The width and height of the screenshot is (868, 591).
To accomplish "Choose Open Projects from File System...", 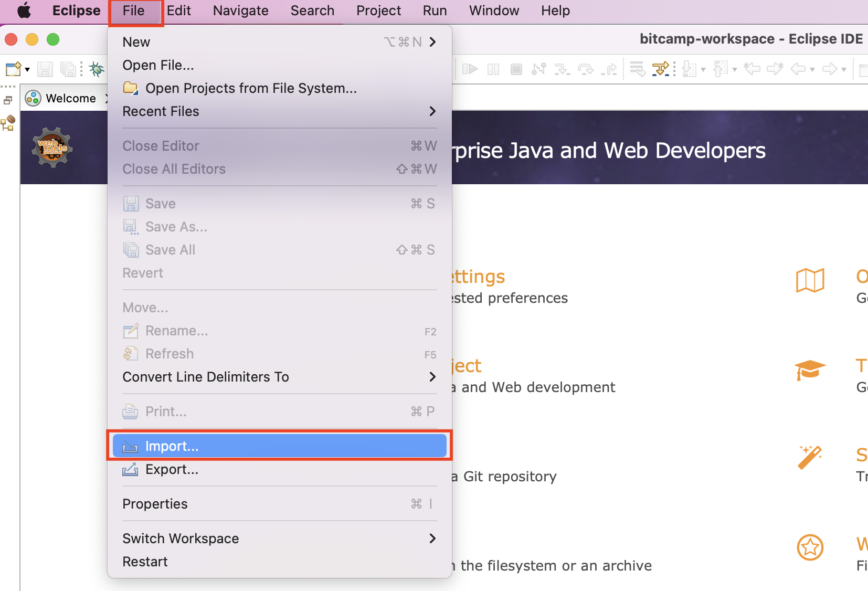I will (x=279, y=88).
